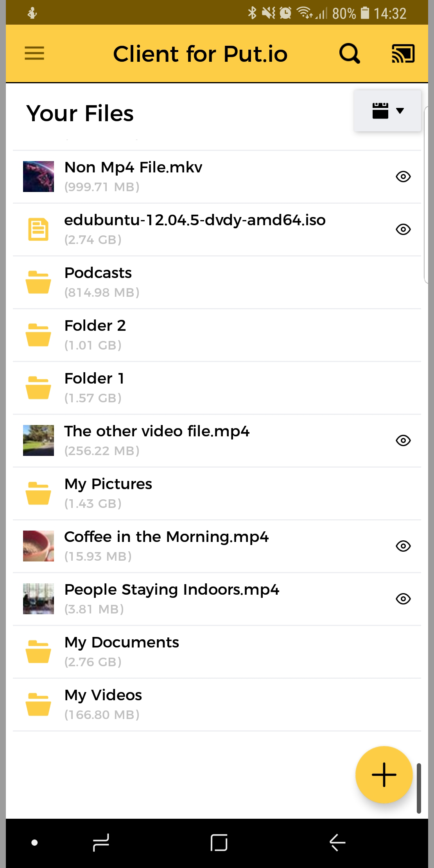Open the Cast to device icon

403,54
